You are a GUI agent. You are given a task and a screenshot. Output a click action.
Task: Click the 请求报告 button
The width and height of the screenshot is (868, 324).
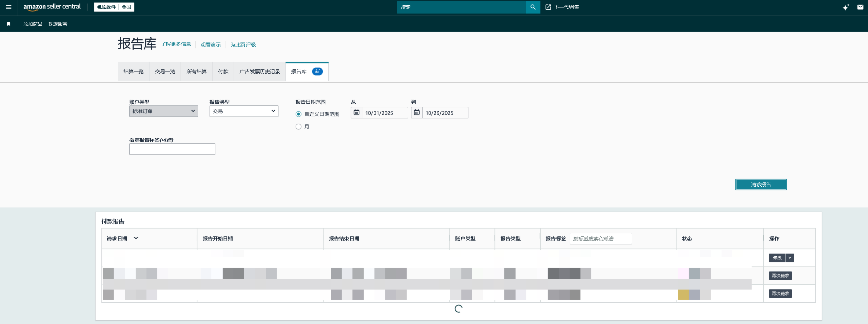point(760,184)
